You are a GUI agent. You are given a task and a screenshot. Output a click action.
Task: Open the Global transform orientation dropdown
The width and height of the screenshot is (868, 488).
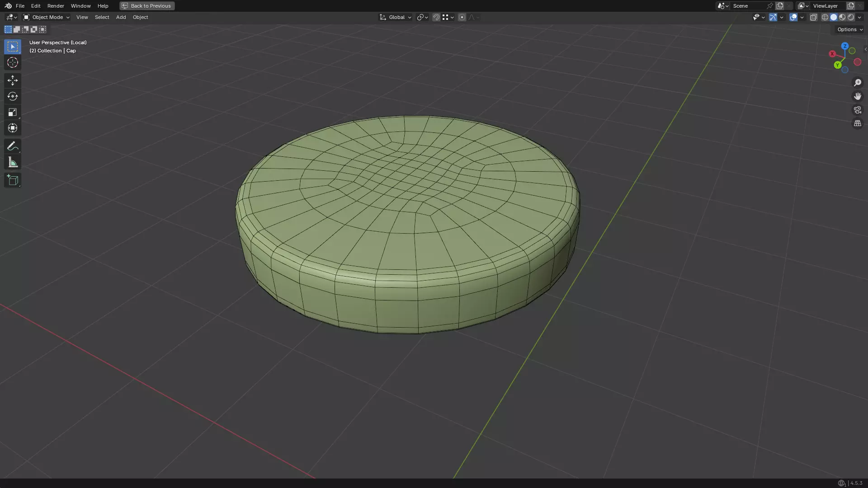tap(396, 17)
